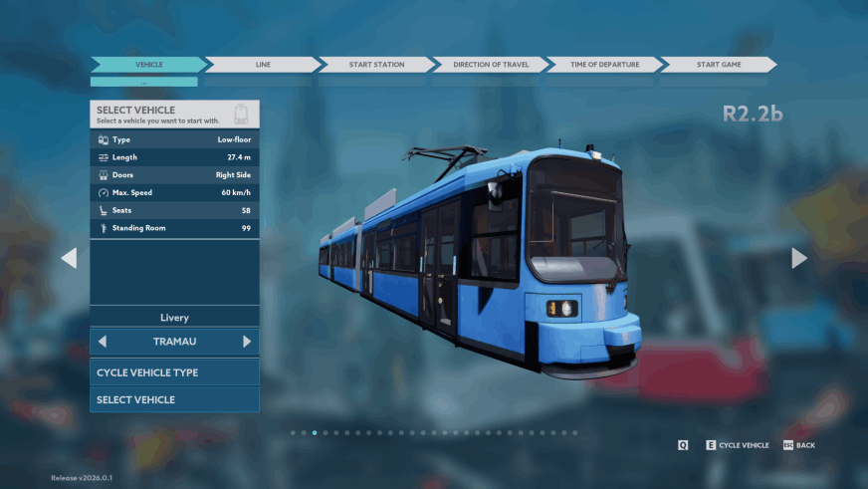Click the standing room value '99'
Screen dimensions: 868x489
click(246, 228)
